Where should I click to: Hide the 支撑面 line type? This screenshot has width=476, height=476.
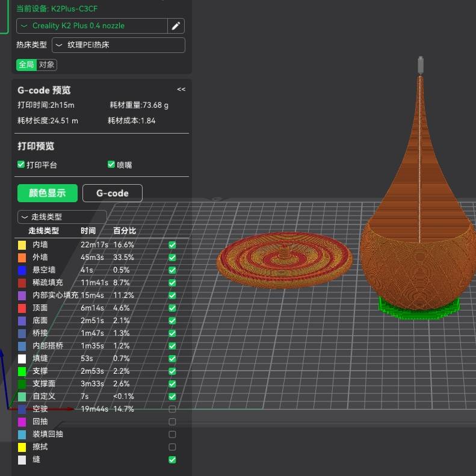[172, 384]
